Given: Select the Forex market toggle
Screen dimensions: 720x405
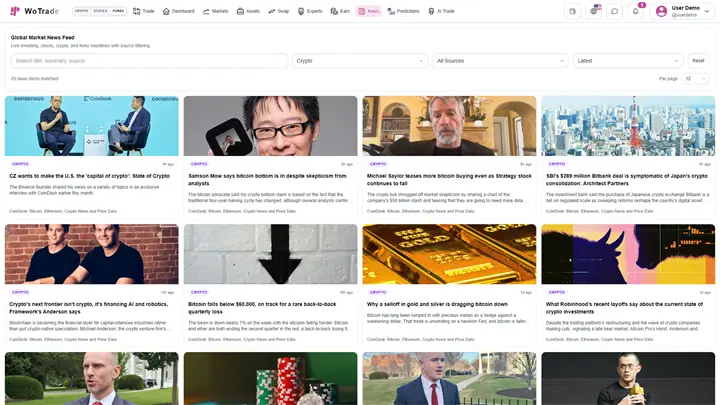Looking at the screenshot, I should pyautogui.click(x=118, y=11).
